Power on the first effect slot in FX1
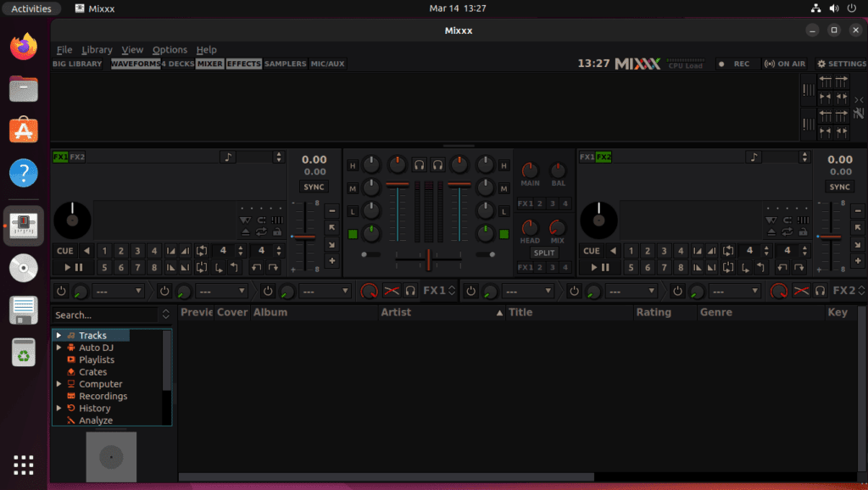The width and height of the screenshot is (868, 490). (x=60, y=290)
